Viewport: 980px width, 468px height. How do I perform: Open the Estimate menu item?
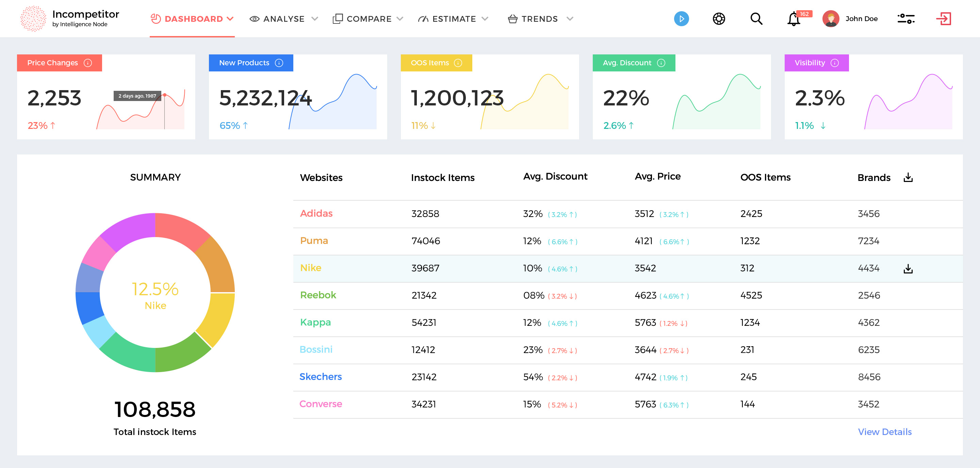point(454,19)
